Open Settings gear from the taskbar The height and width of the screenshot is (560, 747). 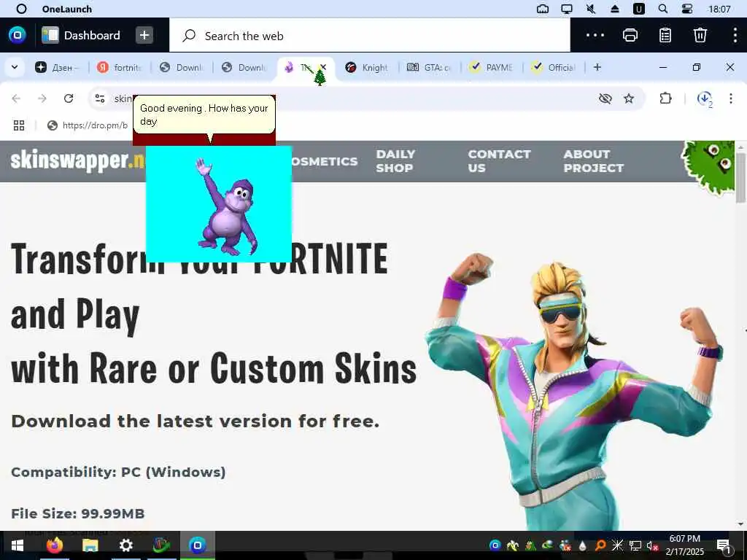click(x=125, y=545)
